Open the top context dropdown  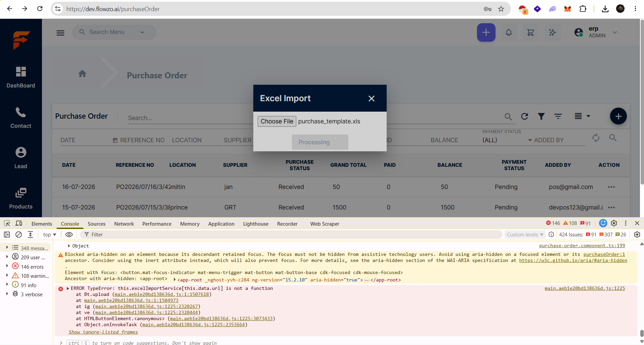[x=49, y=235]
